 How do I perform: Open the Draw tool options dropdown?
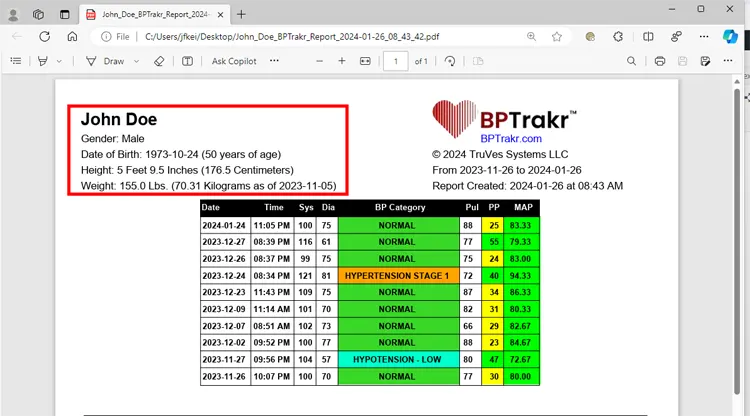point(135,61)
